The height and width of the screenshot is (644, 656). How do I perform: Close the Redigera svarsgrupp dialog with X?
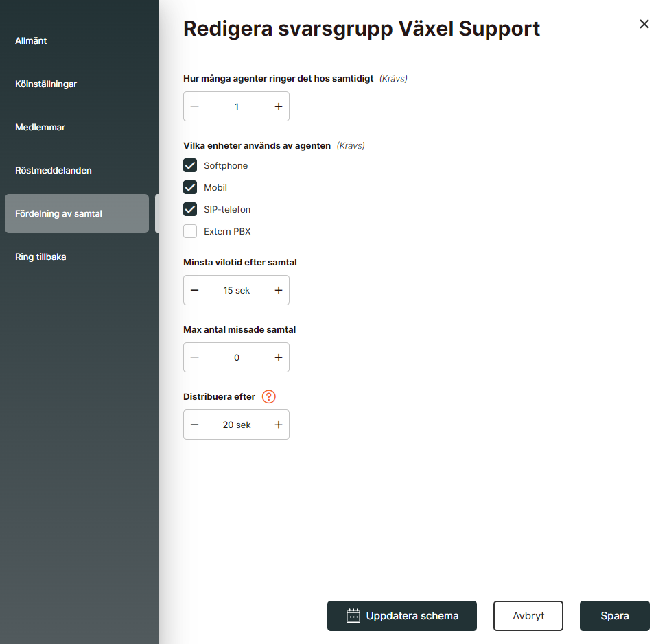pos(644,24)
